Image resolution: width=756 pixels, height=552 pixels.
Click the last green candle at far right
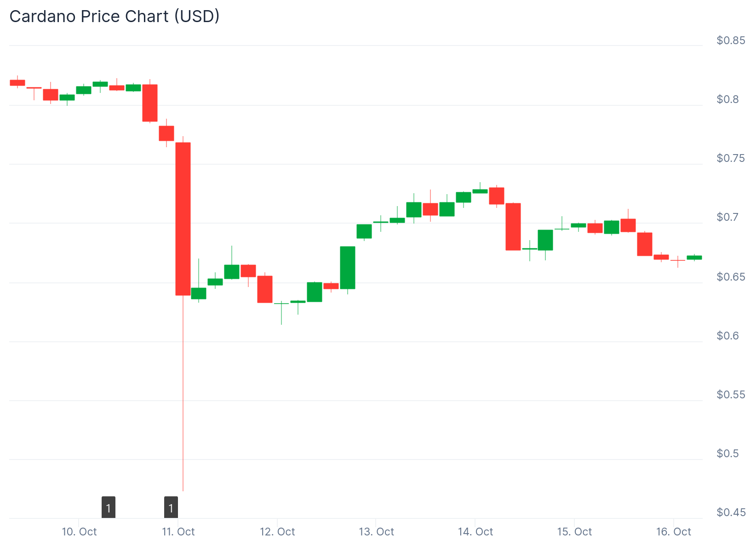pyautogui.click(x=694, y=258)
